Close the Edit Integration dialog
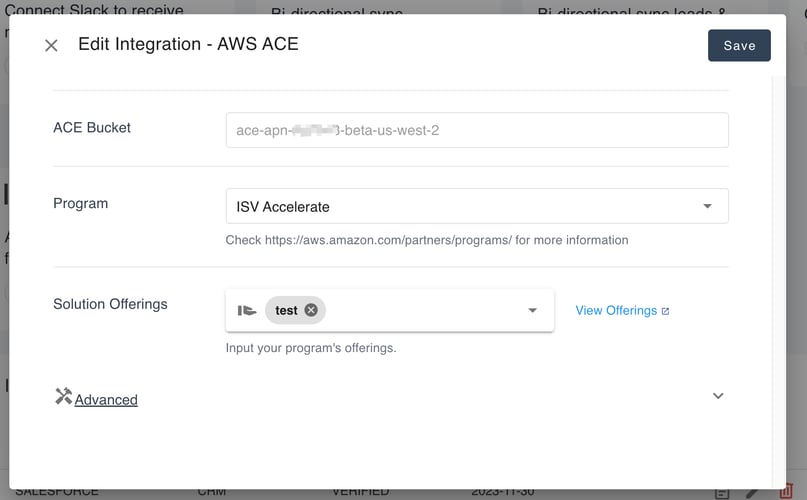Image resolution: width=807 pixels, height=500 pixels. click(x=52, y=45)
